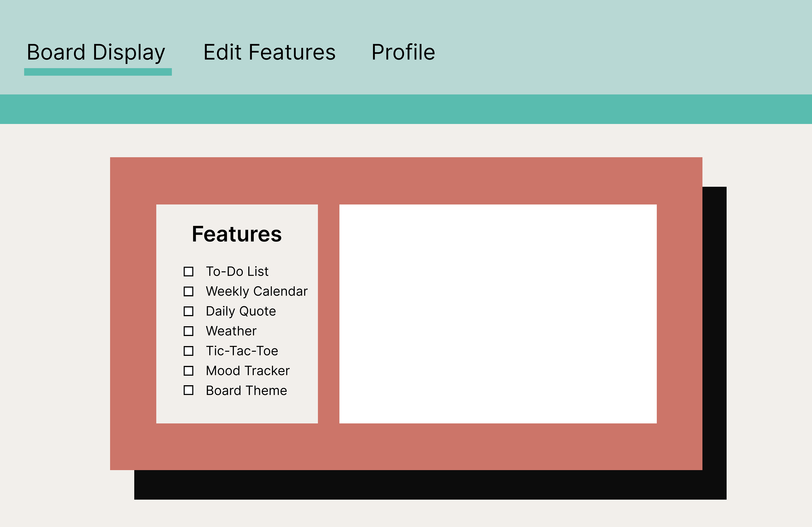Click the Features panel heading
The width and height of the screenshot is (812, 527).
[237, 234]
